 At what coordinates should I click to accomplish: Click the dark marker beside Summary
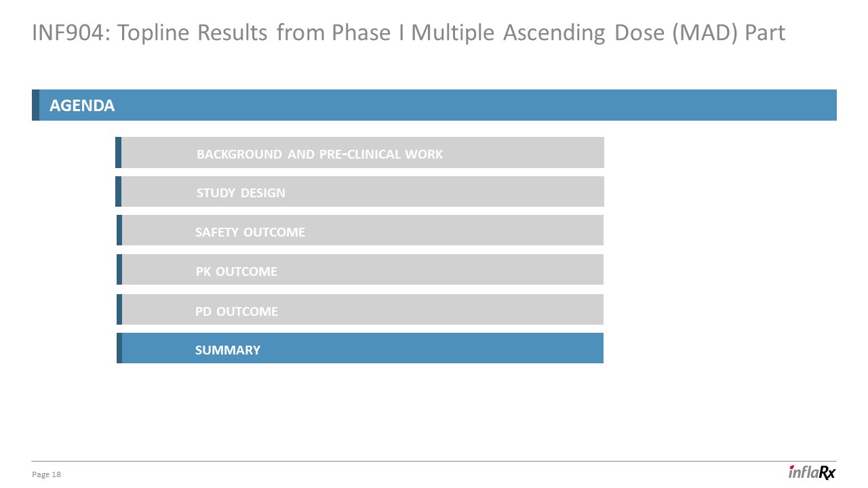[x=119, y=348]
